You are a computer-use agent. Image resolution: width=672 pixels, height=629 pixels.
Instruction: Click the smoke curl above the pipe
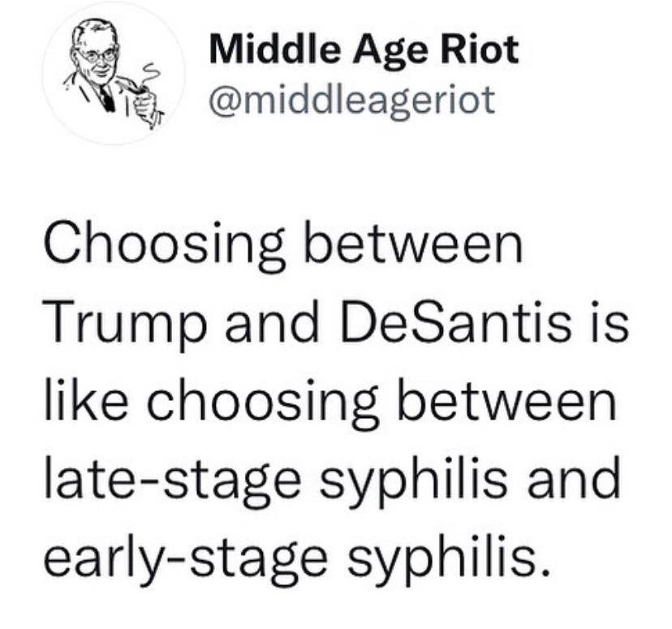click(150, 75)
